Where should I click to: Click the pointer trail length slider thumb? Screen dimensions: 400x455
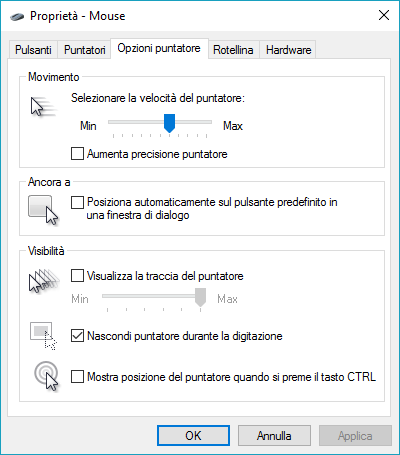(200, 297)
